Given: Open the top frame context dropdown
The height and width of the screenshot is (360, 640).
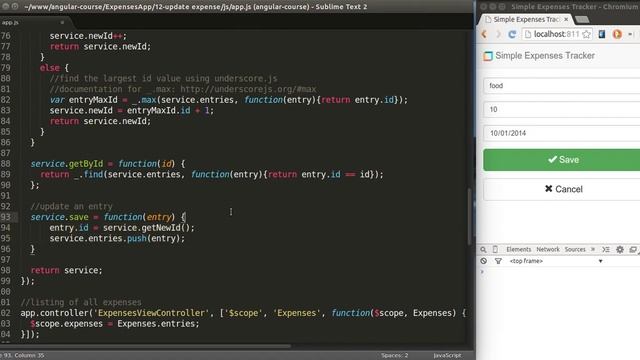Looking at the screenshot, I should click(556, 261).
